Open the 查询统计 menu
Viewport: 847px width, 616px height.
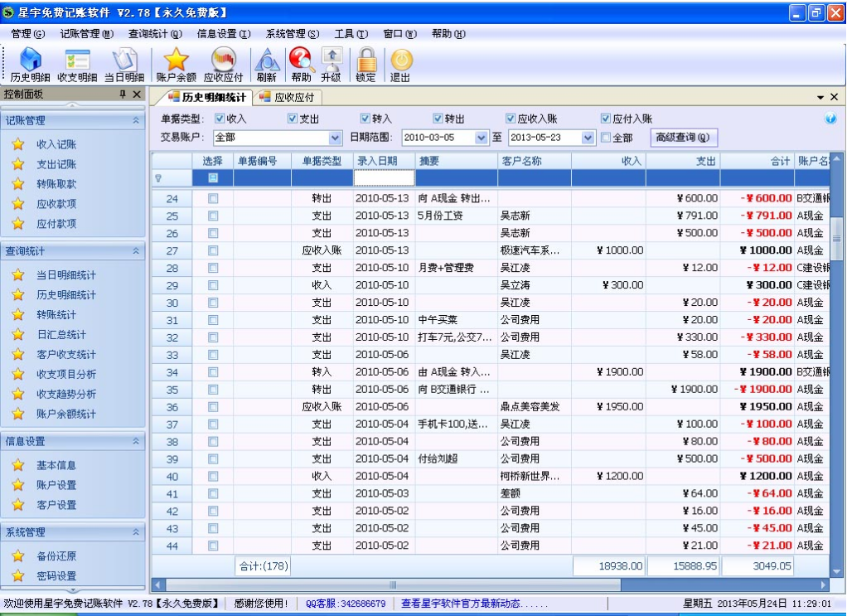pos(154,34)
